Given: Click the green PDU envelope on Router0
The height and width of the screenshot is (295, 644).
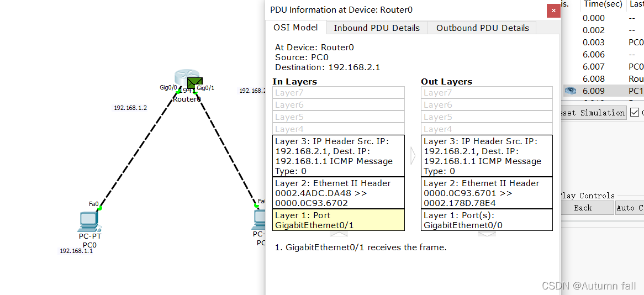Looking at the screenshot, I should [194, 82].
